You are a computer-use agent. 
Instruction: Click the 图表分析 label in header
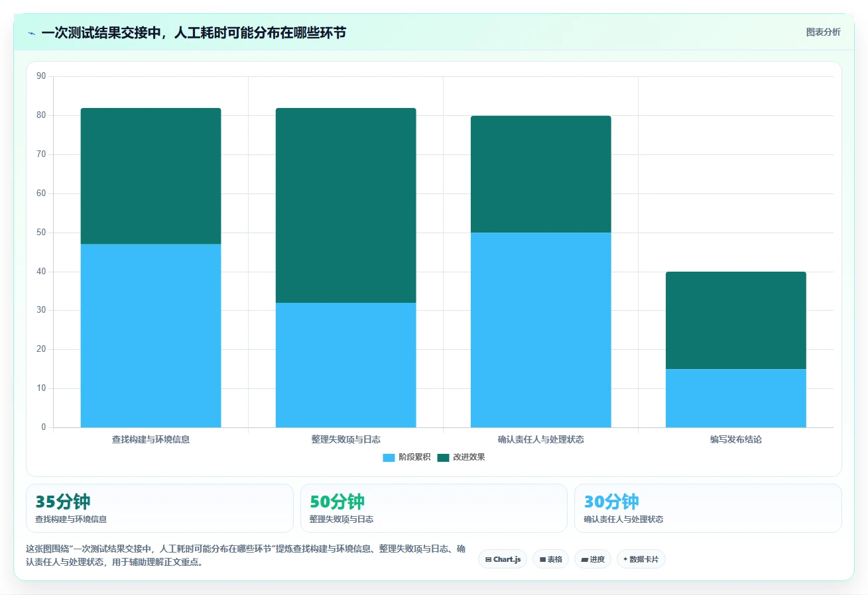tap(823, 32)
